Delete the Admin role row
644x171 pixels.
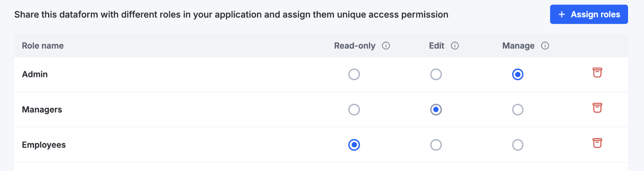pyautogui.click(x=597, y=72)
